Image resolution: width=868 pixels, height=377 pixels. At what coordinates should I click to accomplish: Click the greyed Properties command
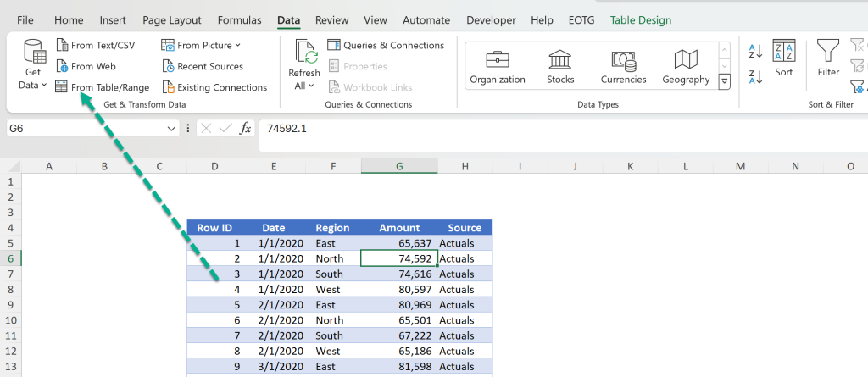tap(358, 66)
